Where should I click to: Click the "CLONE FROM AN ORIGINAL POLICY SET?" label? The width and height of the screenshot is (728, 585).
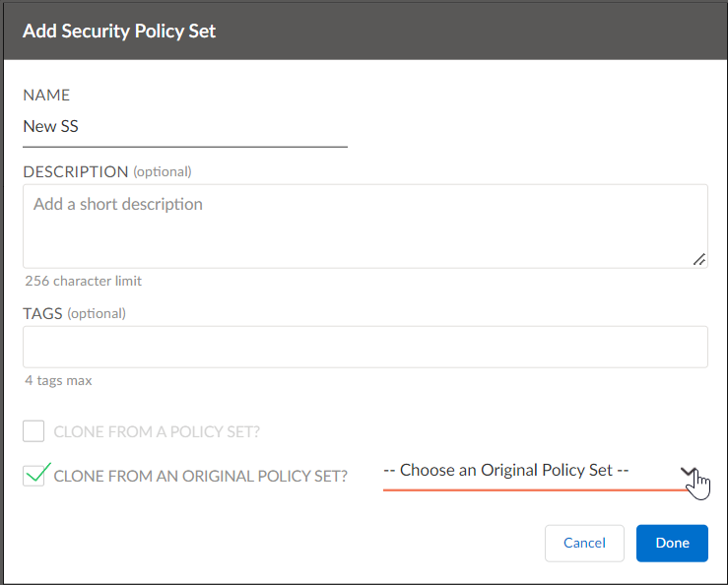200,477
